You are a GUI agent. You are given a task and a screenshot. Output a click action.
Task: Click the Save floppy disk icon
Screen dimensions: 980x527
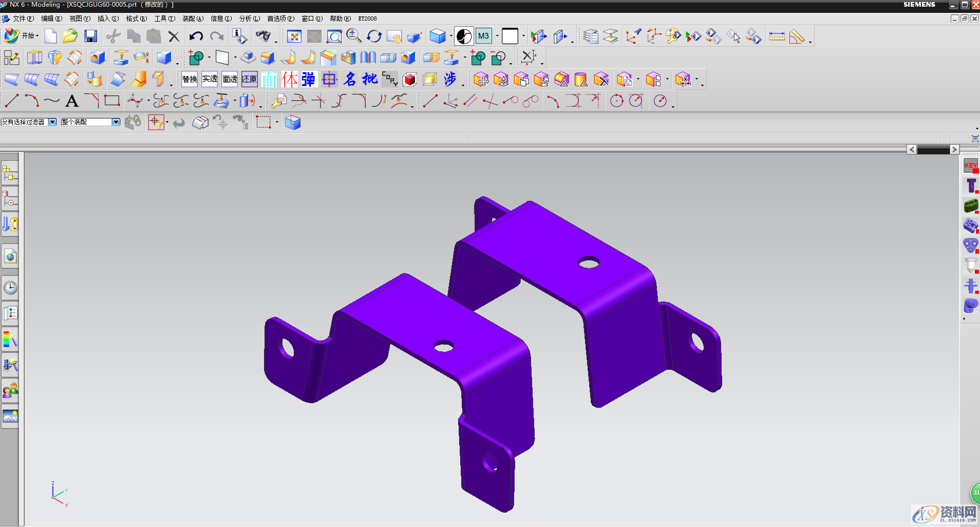tap(91, 36)
